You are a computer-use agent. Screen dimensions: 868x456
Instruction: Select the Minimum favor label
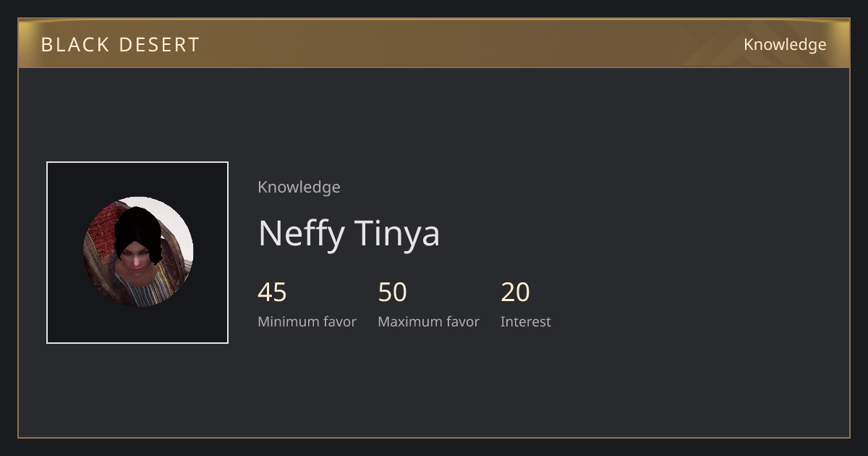pyautogui.click(x=307, y=321)
